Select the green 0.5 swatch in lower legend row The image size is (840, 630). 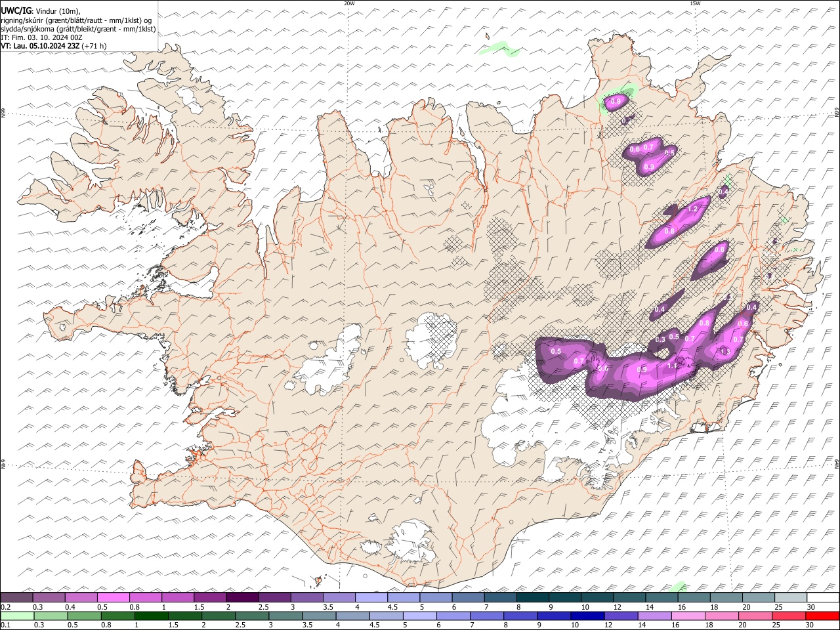point(84,616)
